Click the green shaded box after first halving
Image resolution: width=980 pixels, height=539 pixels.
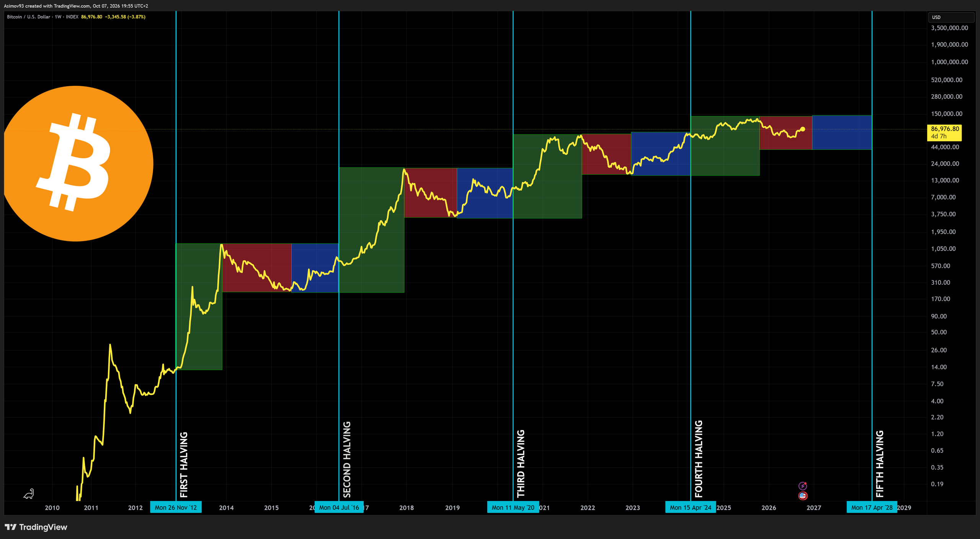coord(199,306)
